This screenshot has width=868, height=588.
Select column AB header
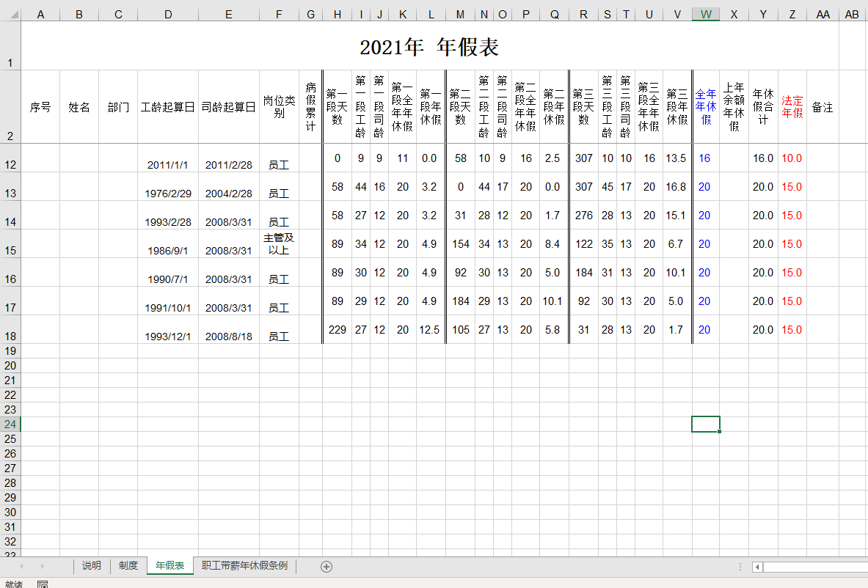[852, 15]
